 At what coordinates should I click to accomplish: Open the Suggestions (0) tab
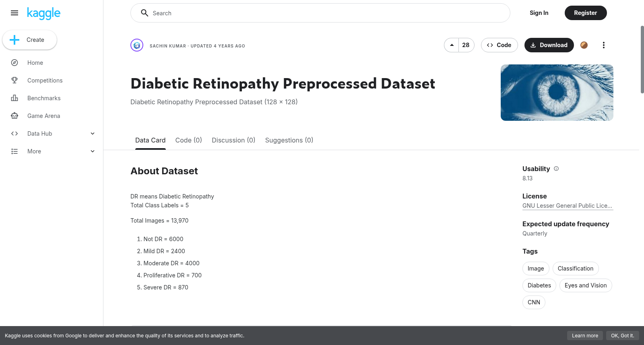[x=289, y=140]
